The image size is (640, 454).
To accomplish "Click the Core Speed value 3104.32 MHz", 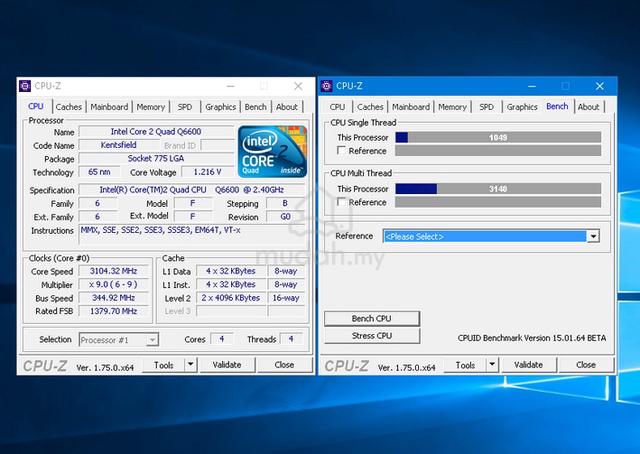I will 113,271.
